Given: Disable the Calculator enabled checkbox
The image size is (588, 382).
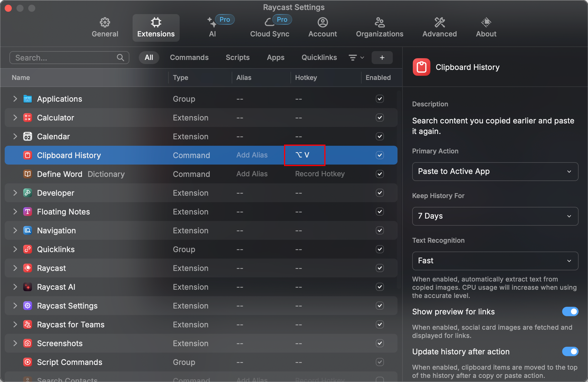Looking at the screenshot, I should (x=380, y=118).
